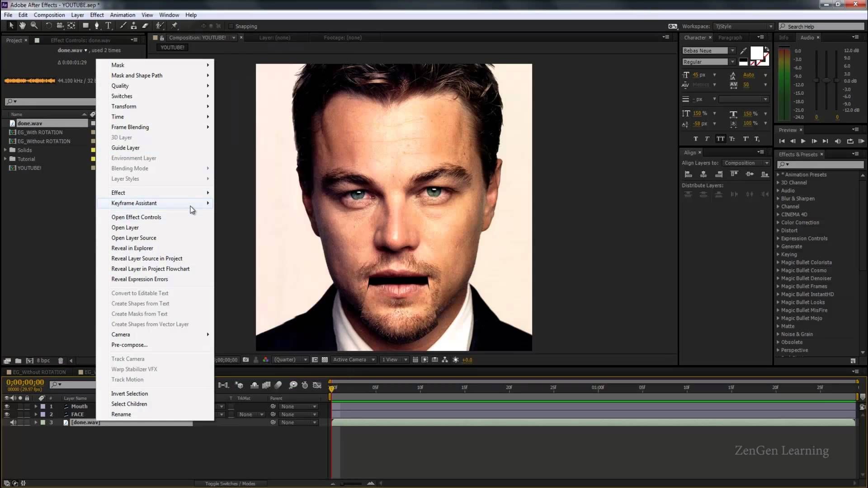Open the Quarter resolution dropdown
The image size is (868, 488).
point(290,360)
